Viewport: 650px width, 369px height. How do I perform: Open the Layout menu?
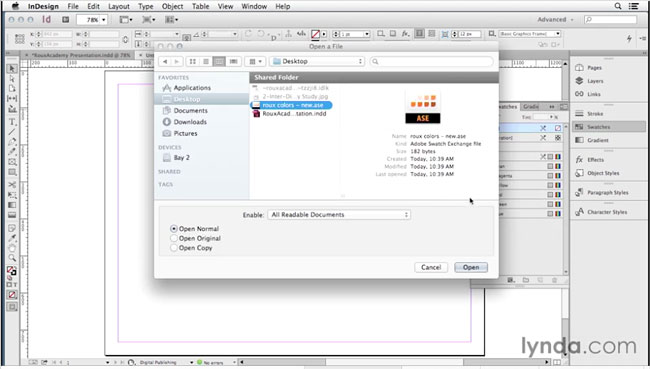119,6
